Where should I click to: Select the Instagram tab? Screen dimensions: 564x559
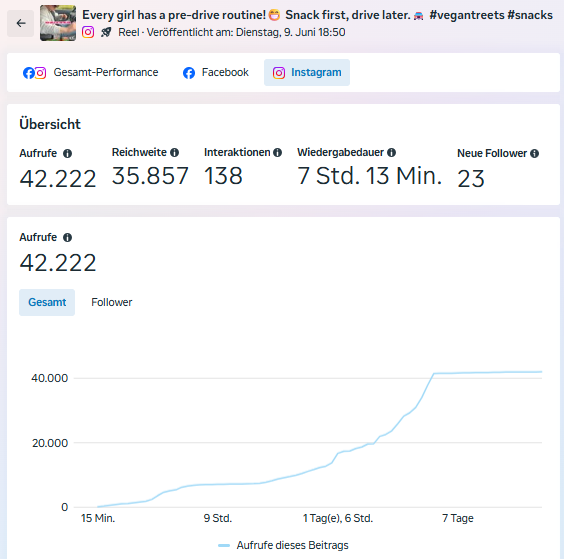point(307,72)
